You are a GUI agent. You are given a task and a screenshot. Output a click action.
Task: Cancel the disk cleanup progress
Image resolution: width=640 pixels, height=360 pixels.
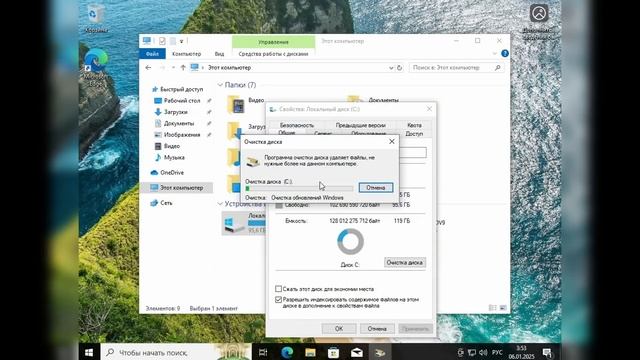tap(376, 188)
